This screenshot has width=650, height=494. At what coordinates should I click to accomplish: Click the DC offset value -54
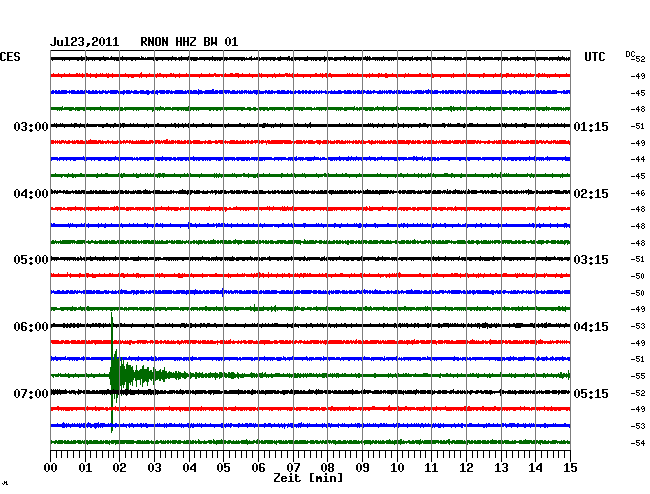click(x=638, y=443)
